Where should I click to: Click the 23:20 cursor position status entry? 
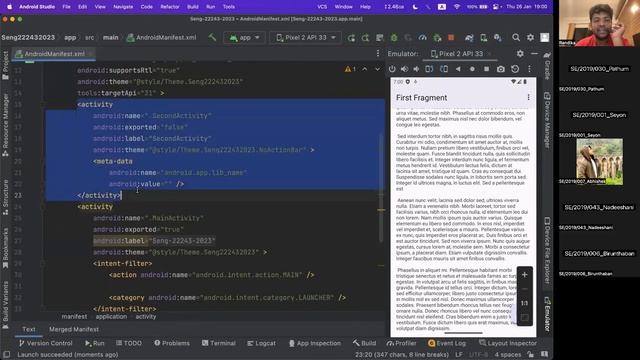pos(402,354)
